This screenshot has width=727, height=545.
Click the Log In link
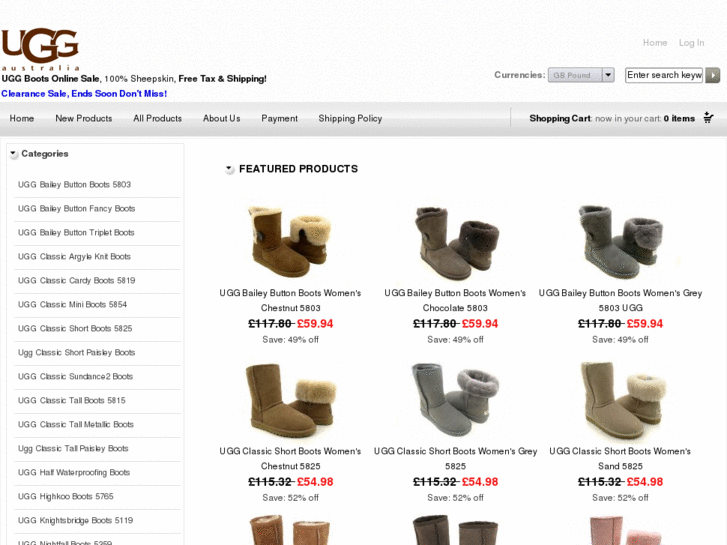(691, 43)
